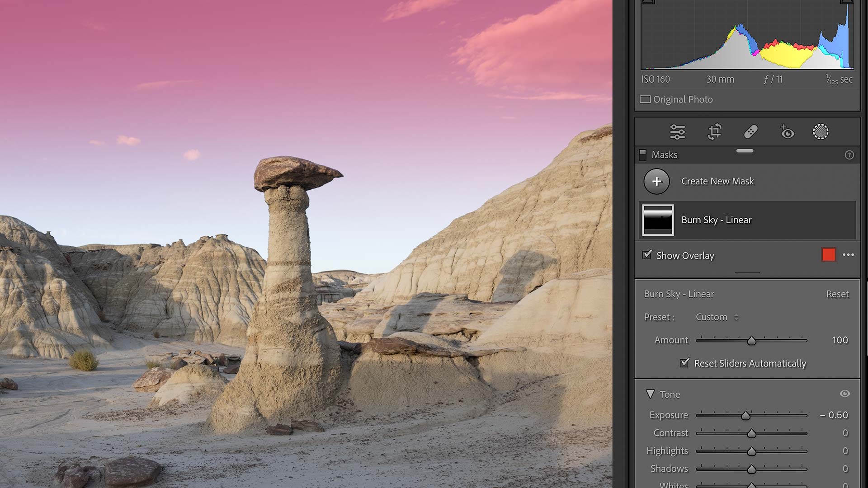Open the Edit adjustments panel

point(677,131)
